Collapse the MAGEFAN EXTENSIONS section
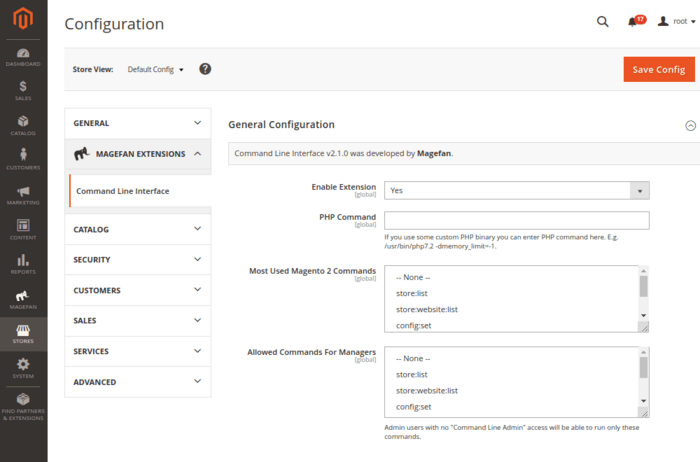The width and height of the screenshot is (700, 462). [138, 154]
